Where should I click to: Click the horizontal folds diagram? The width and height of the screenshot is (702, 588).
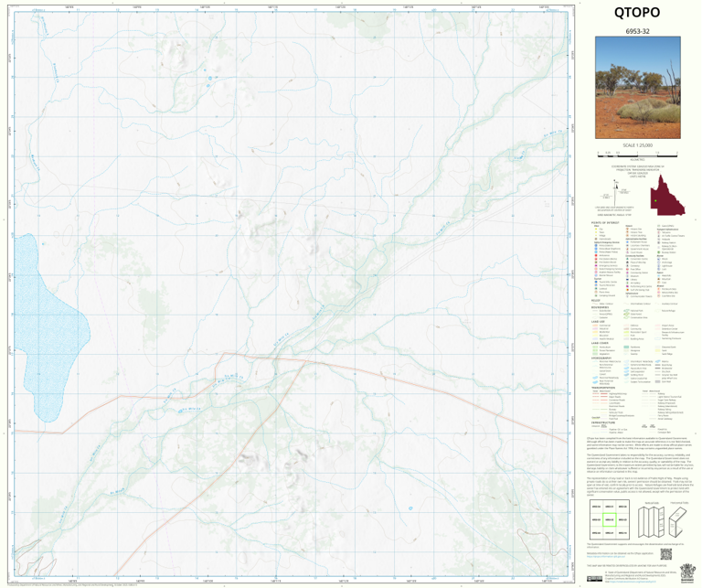pos(680,522)
